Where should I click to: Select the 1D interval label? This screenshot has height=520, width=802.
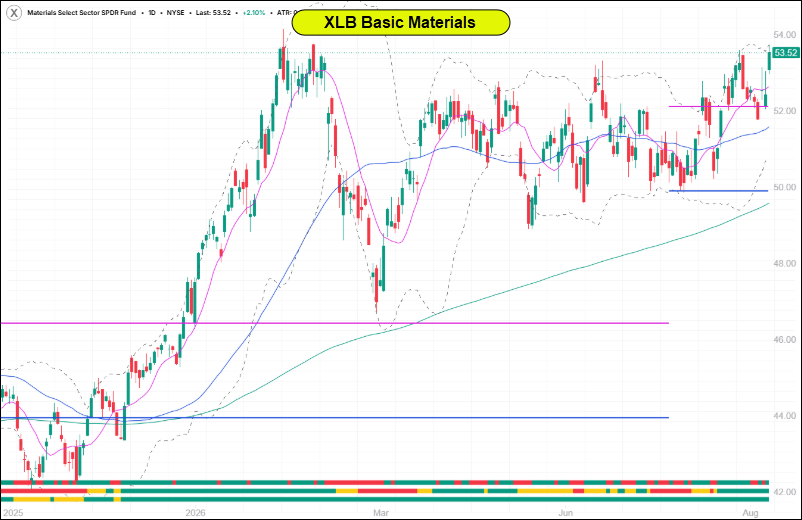tap(152, 12)
